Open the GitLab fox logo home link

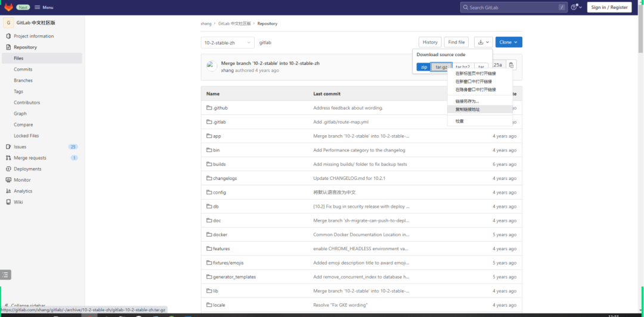coord(8,7)
